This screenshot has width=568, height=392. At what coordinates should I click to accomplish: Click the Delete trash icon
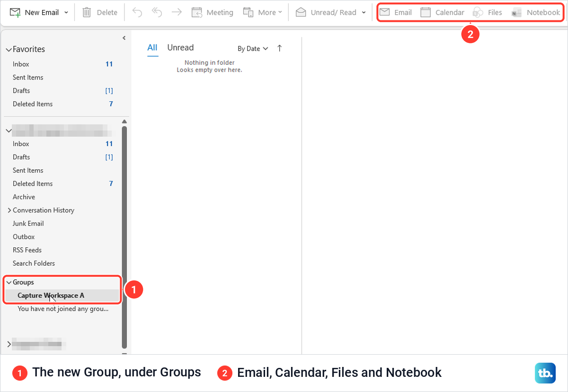point(87,12)
